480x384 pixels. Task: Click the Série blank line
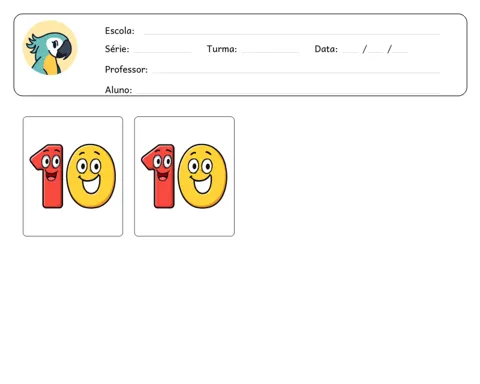click(x=163, y=52)
